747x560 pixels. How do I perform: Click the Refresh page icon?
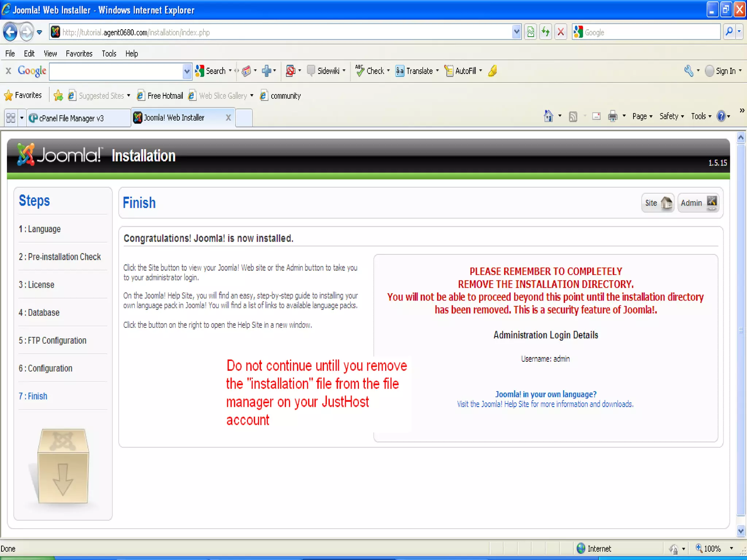(546, 32)
